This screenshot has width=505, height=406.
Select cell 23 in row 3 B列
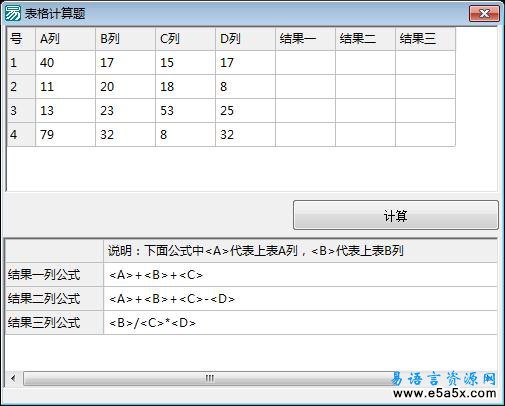tap(125, 111)
